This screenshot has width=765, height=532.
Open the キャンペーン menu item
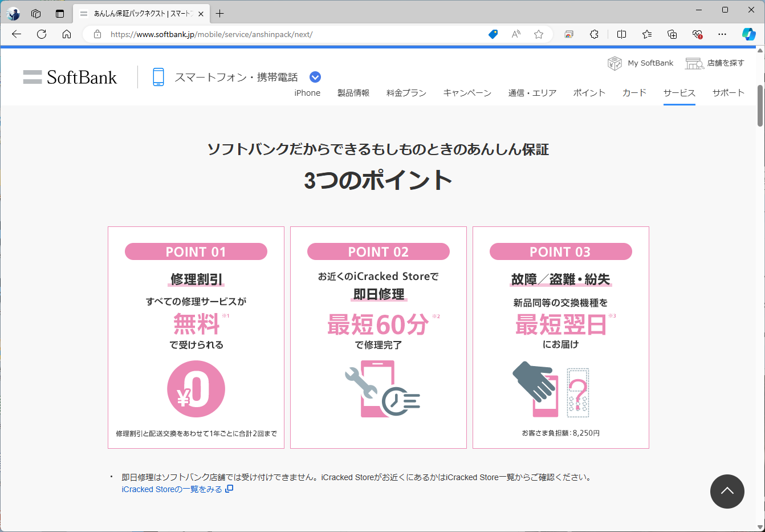pos(467,93)
